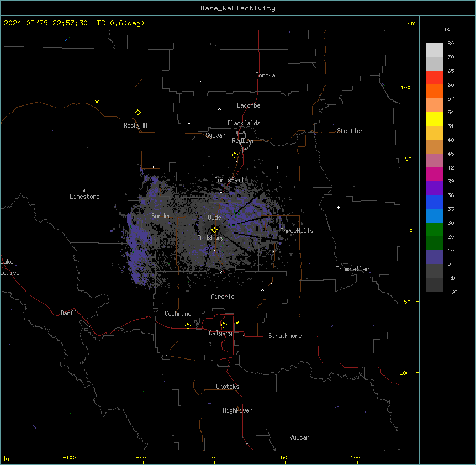Viewport: 476px width, 465px height.
Task: Select the Sundre label
Action: click(x=161, y=216)
